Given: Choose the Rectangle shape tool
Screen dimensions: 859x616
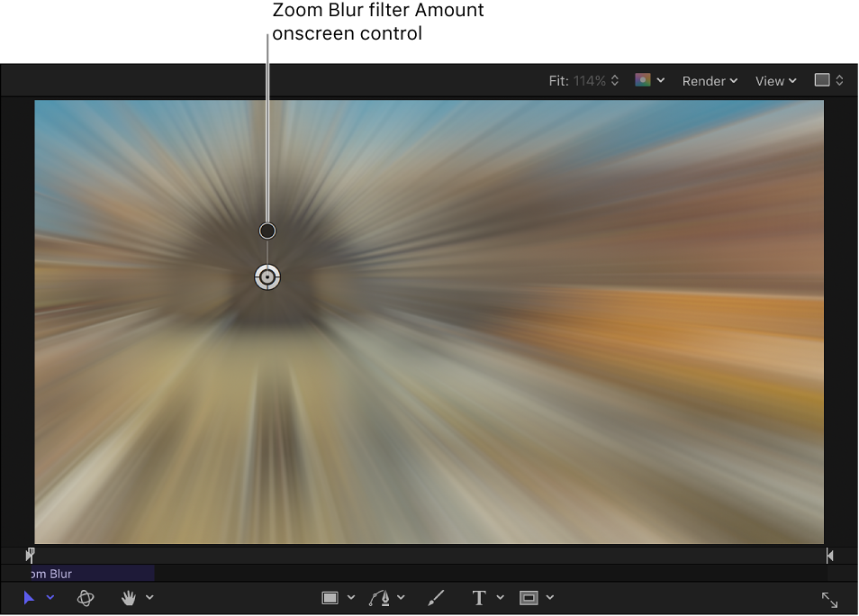Looking at the screenshot, I should pos(332,597).
